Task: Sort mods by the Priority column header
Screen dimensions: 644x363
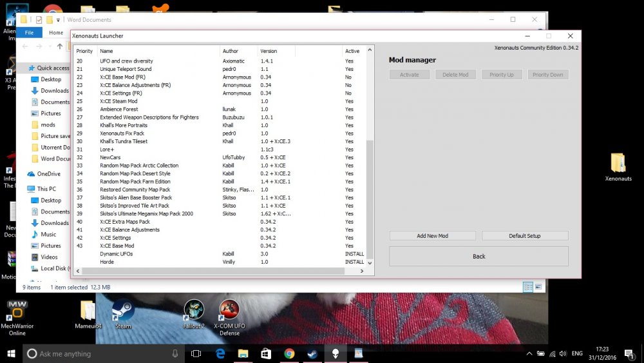Action: coord(85,51)
